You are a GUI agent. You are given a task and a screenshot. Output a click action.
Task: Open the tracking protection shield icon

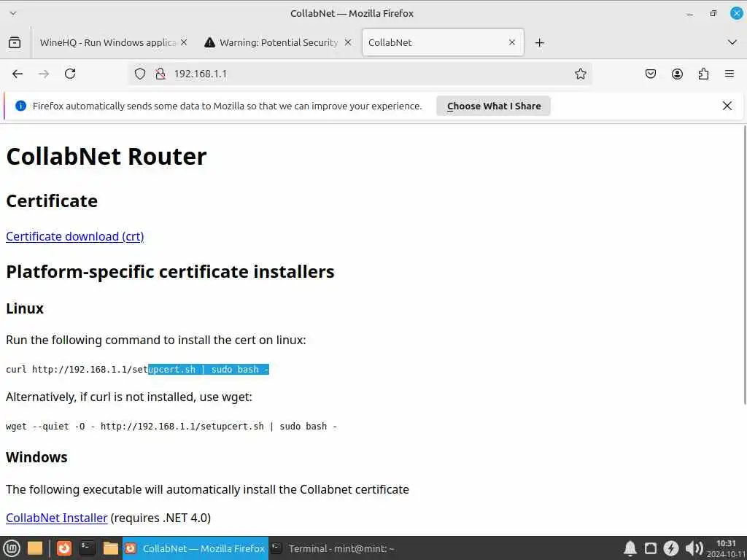click(139, 74)
